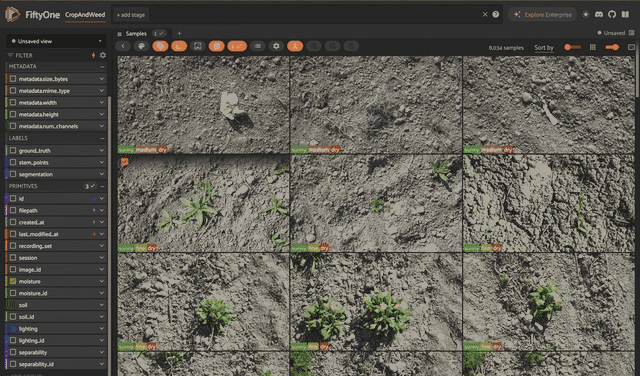Click the FILTER label in sidebar

click(x=24, y=55)
